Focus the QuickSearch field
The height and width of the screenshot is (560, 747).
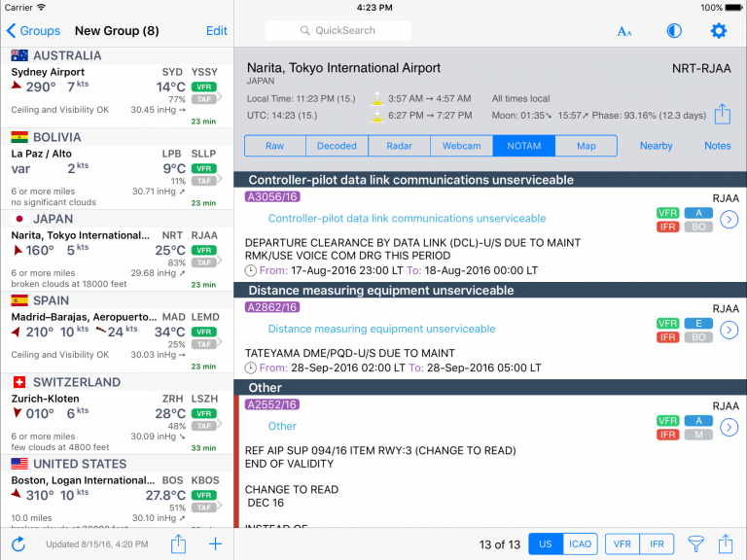click(338, 30)
